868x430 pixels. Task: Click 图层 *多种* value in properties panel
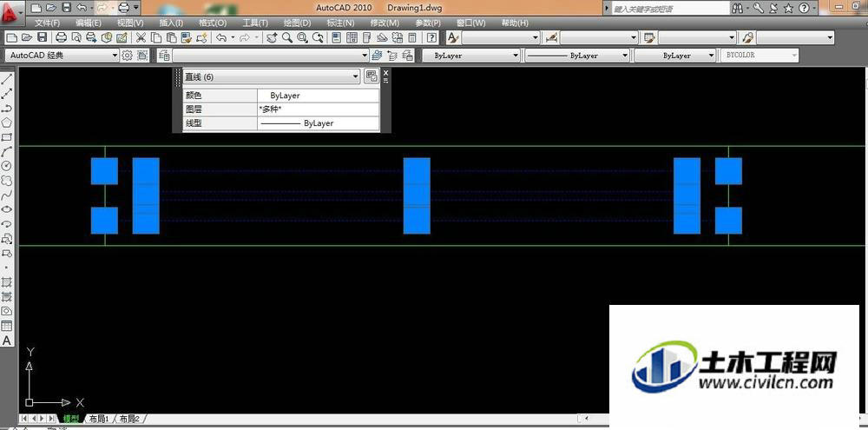point(319,109)
